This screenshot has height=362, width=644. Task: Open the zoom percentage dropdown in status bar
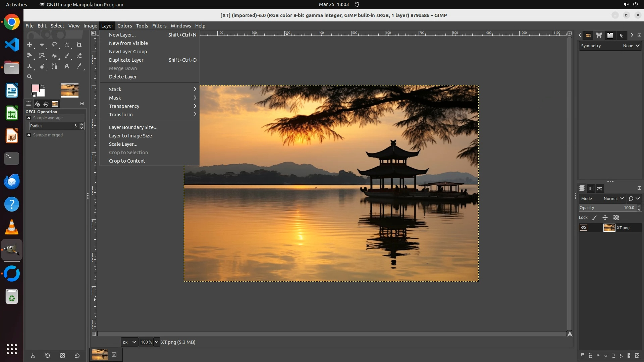point(156,342)
